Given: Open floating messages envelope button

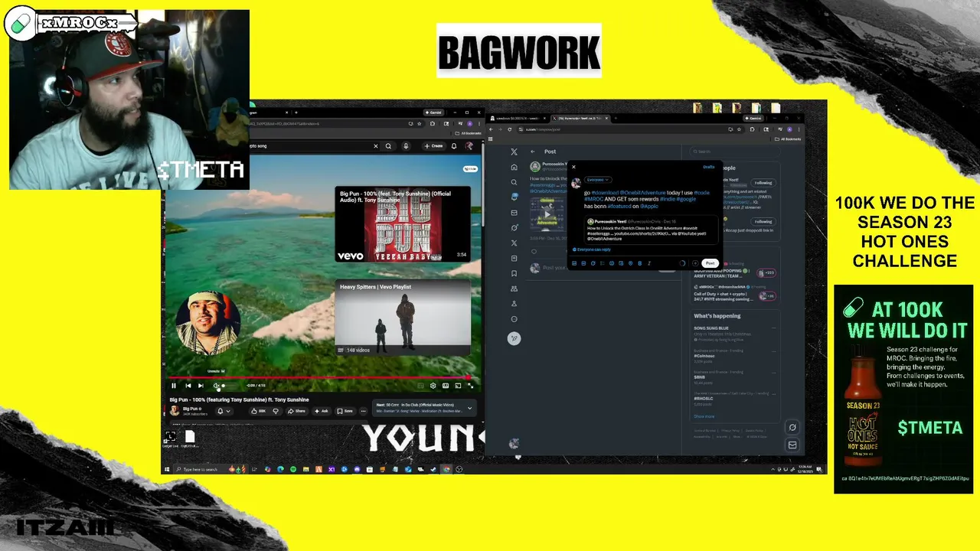Looking at the screenshot, I should [792, 445].
